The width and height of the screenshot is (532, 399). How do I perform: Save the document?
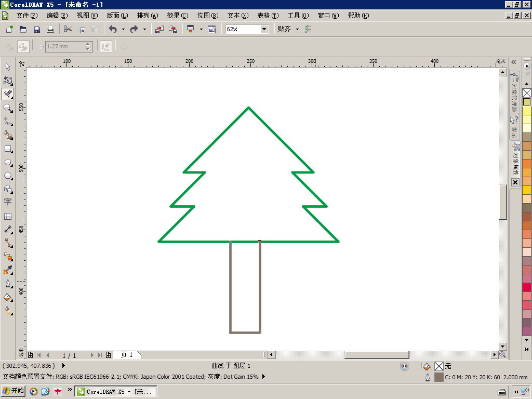(x=37, y=29)
